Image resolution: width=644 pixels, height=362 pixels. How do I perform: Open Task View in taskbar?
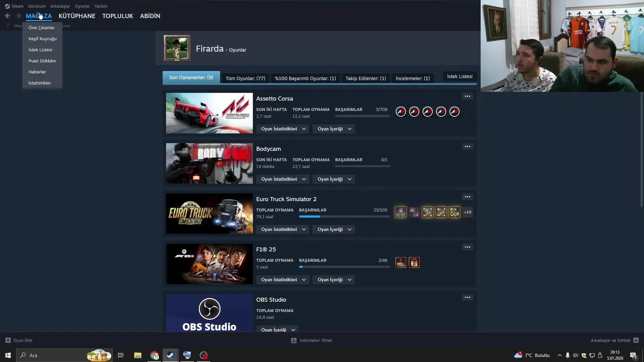(121, 355)
